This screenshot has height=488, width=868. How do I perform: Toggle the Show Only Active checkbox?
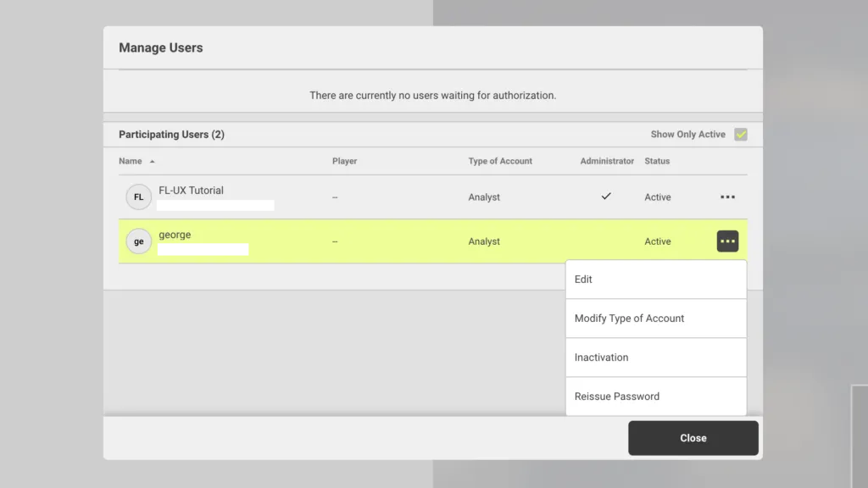click(x=741, y=135)
